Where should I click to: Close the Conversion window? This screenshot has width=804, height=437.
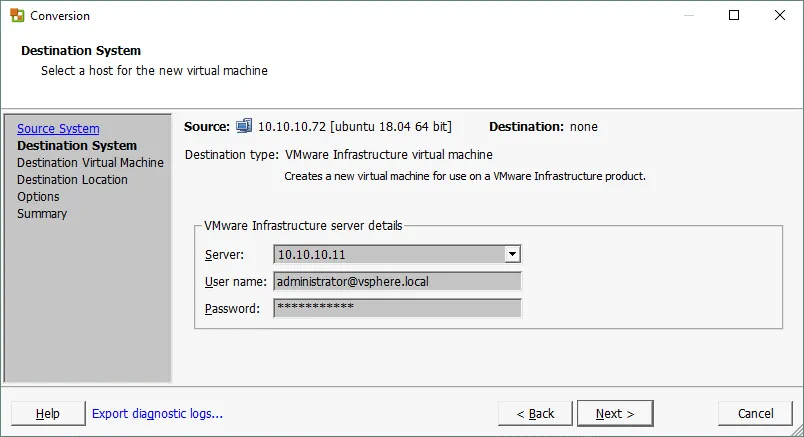tap(779, 16)
